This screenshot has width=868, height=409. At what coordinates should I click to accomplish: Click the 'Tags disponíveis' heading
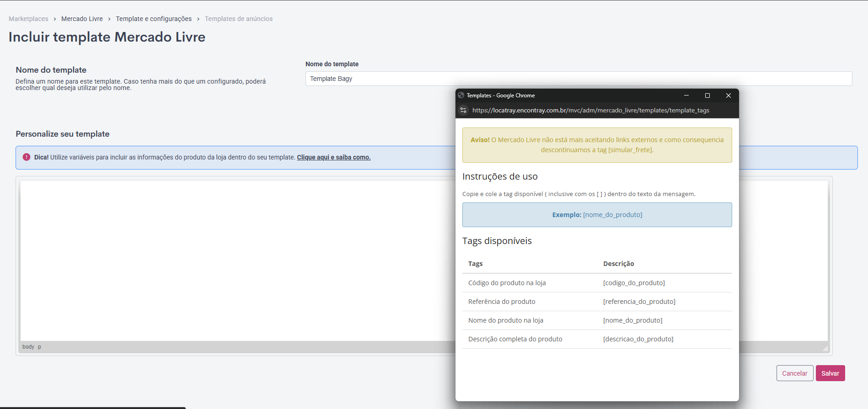[497, 241]
